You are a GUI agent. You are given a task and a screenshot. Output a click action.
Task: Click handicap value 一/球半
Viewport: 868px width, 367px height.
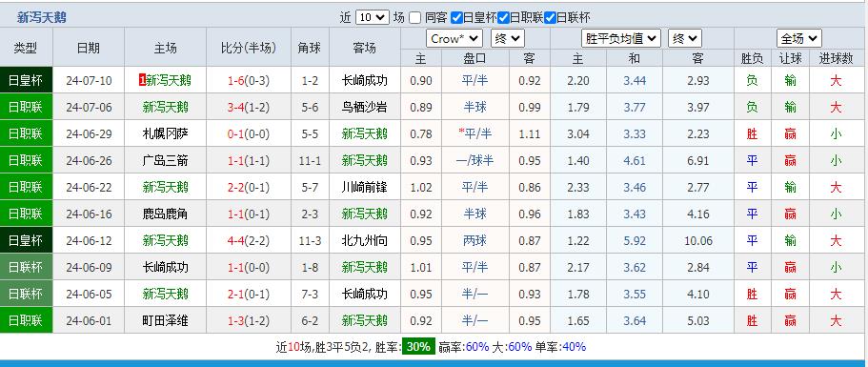pos(474,160)
